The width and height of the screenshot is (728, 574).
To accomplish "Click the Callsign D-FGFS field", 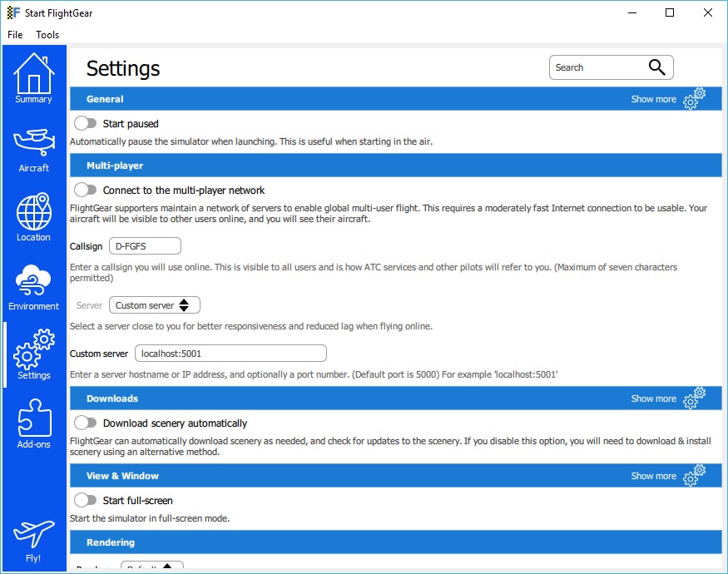I will tap(145, 245).
